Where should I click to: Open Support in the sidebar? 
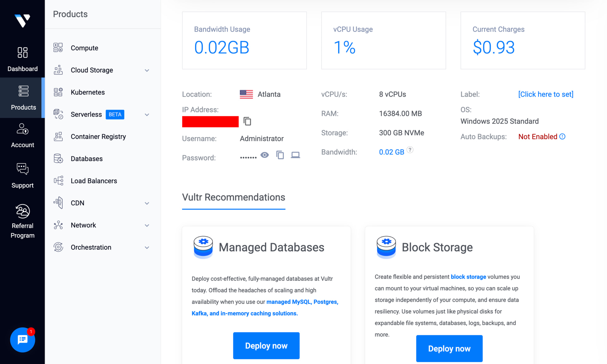pyautogui.click(x=22, y=176)
